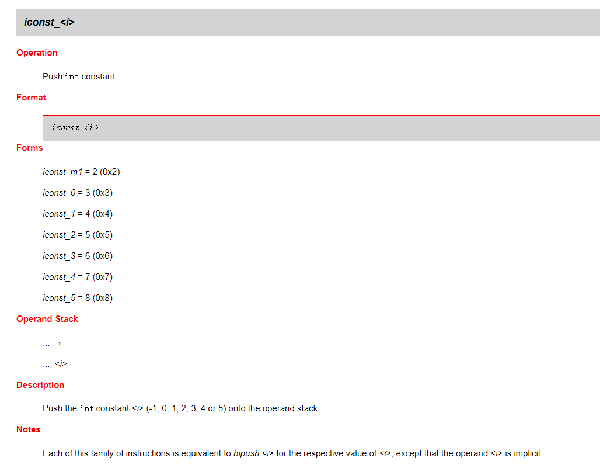Select the iconst_m1 = 2 (0x2) line

pyautogui.click(x=81, y=172)
